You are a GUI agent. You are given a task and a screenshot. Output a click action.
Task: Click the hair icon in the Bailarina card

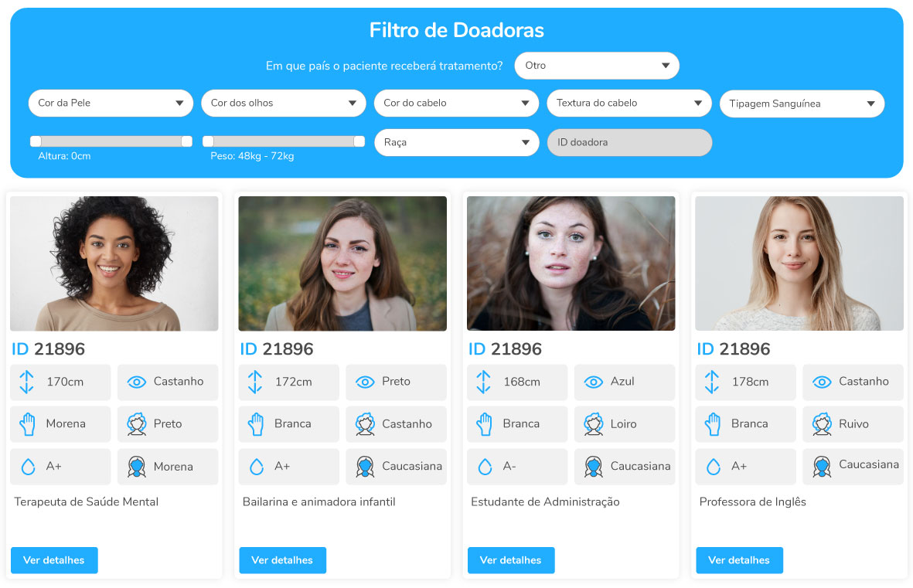click(x=365, y=424)
